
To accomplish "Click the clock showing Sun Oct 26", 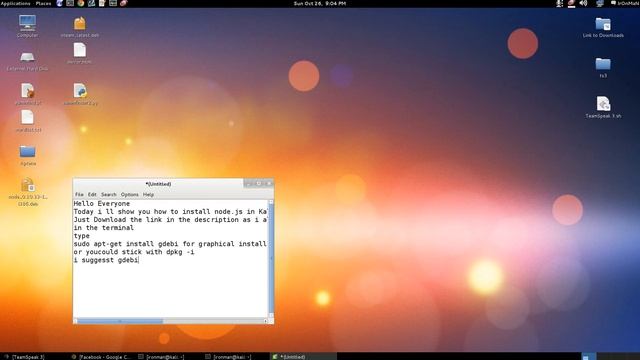I will [x=320, y=3].
